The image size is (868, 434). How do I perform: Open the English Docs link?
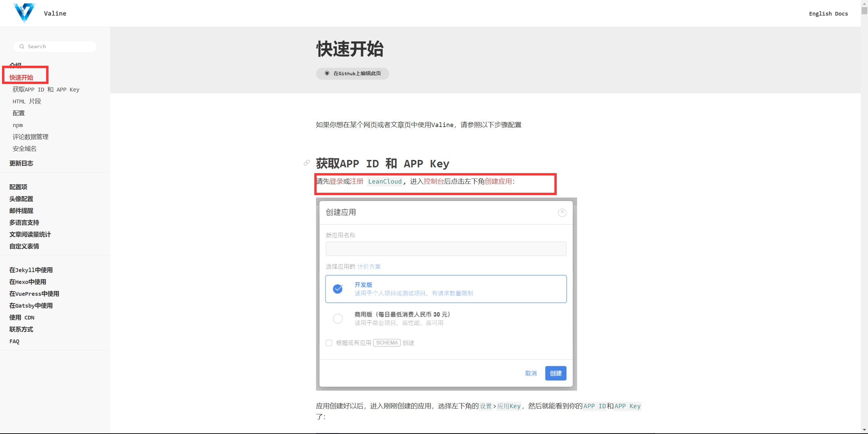coord(828,14)
